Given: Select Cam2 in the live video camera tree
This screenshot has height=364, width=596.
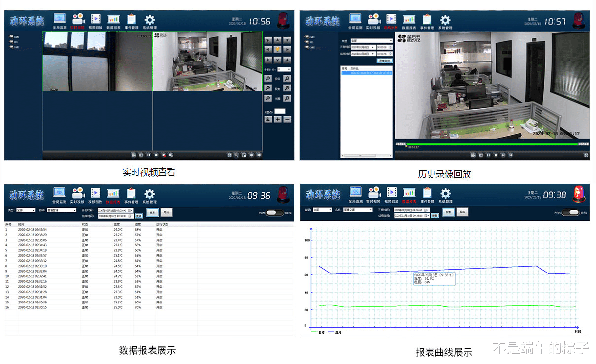Looking at the screenshot, I should click(13, 47).
